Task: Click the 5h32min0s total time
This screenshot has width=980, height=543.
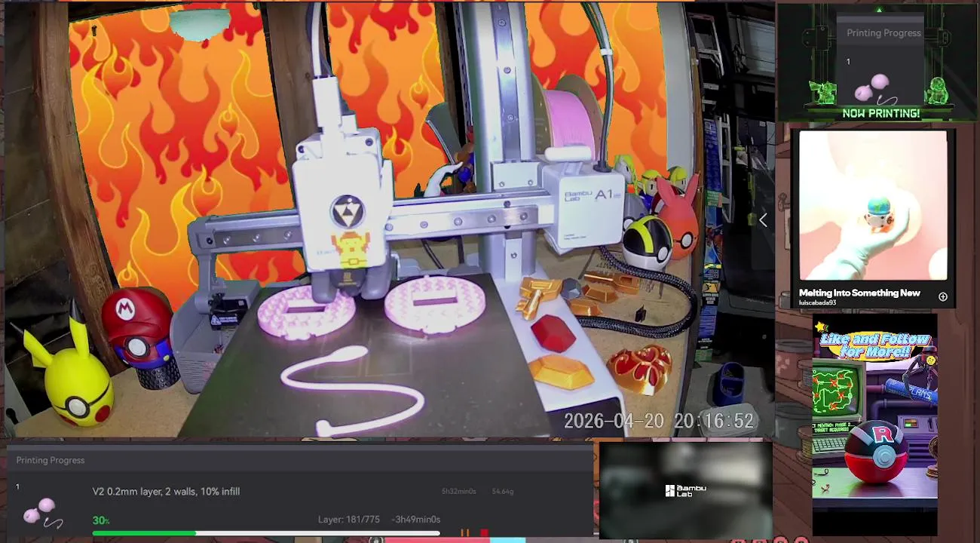Action: pos(458,491)
